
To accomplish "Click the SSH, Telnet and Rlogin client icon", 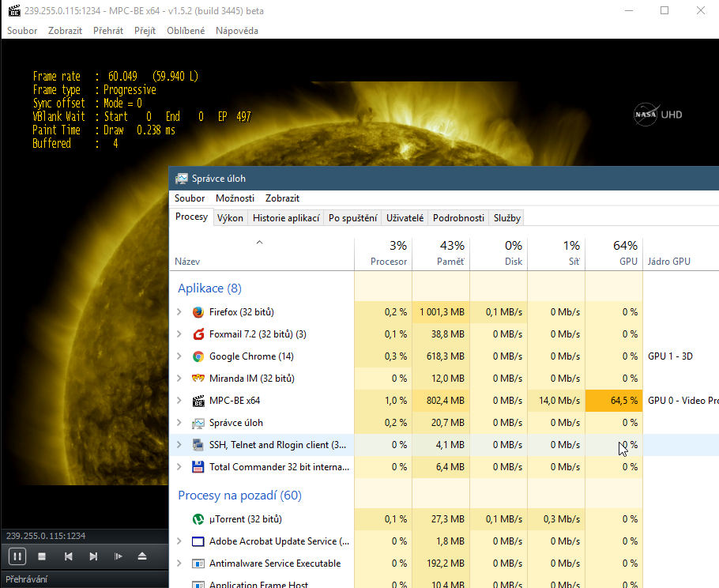I will [198, 445].
